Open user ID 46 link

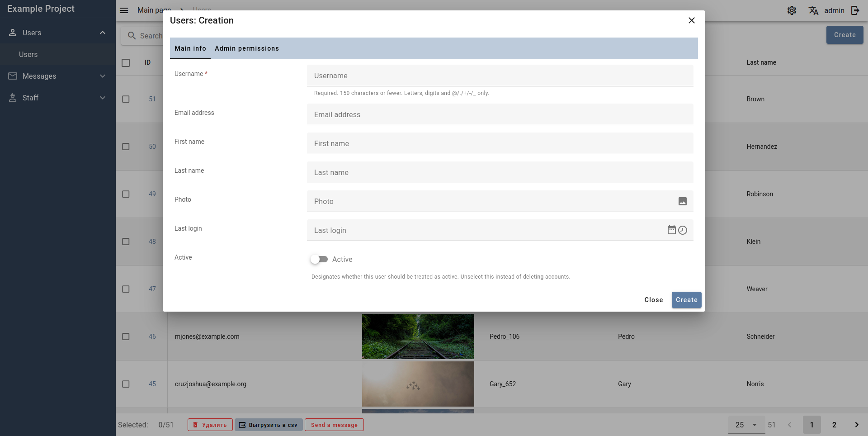[x=152, y=336]
